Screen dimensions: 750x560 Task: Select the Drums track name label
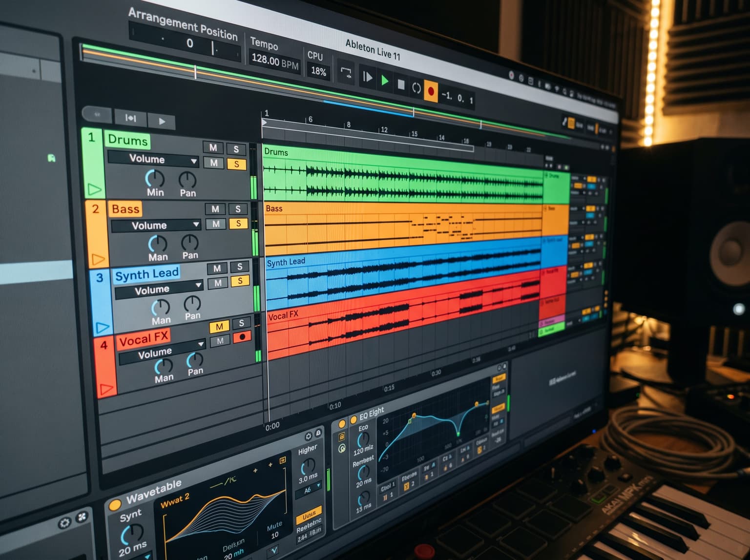pyautogui.click(x=127, y=140)
